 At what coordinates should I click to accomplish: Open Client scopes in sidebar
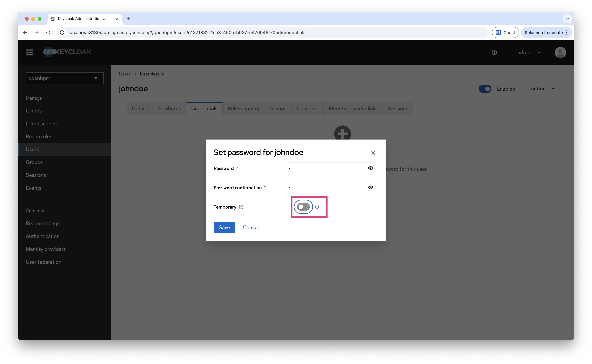pyautogui.click(x=65, y=123)
